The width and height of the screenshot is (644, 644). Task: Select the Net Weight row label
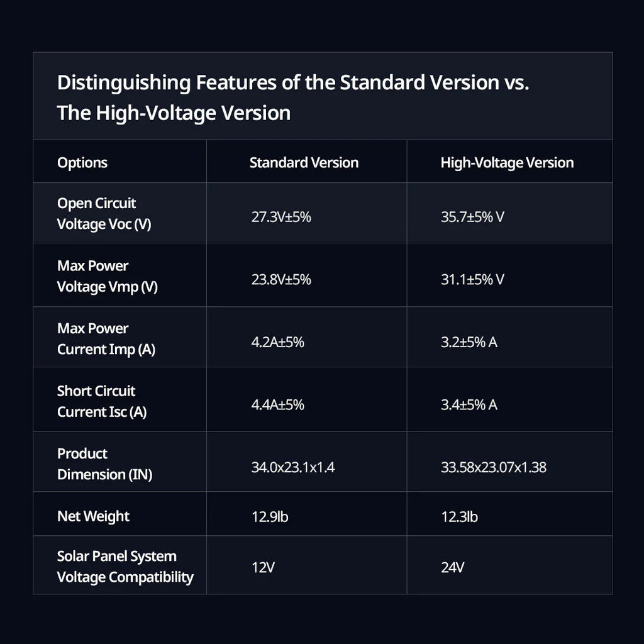93,516
